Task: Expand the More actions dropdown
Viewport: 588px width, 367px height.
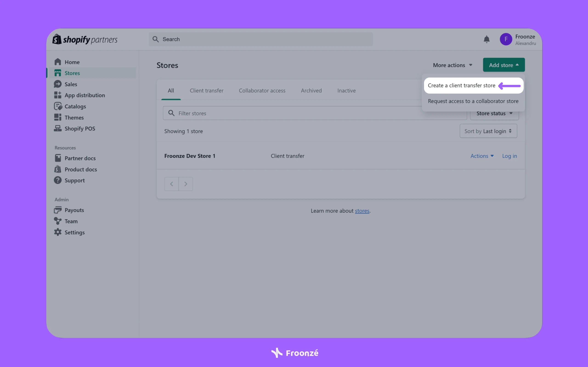Action: [452, 65]
